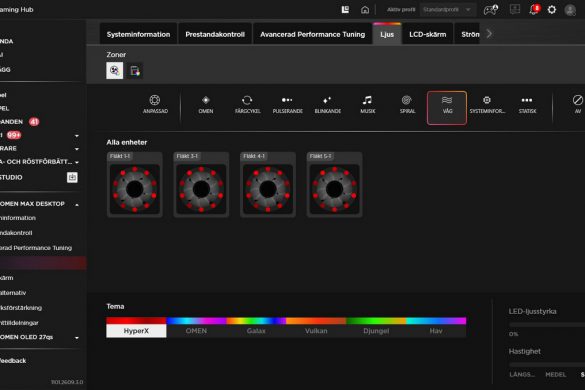Expand the sidebar item ending in RARE
This screenshot has width=585, height=390.
(76, 149)
